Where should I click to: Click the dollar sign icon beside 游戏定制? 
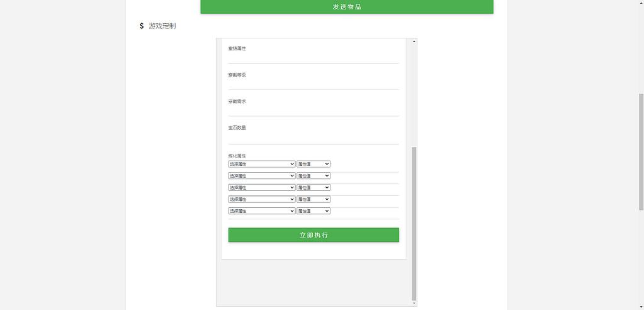click(142, 26)
